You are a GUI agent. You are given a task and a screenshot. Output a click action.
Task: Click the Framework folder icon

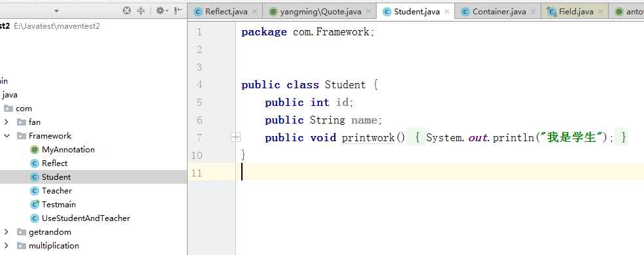point(22,135)
